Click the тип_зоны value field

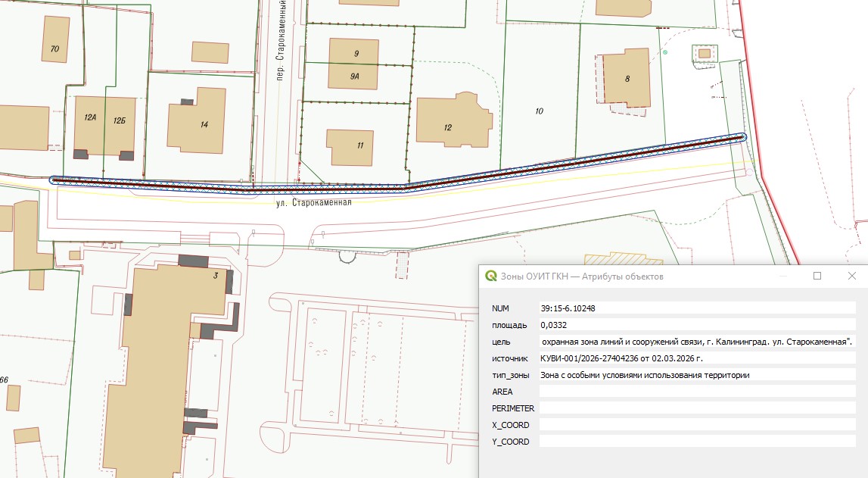click(x=693, y=375)
